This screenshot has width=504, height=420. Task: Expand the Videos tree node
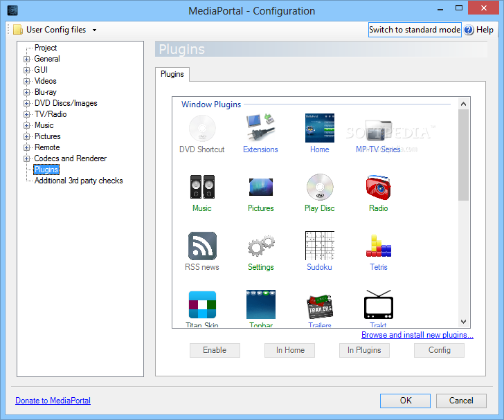[x=27, y=81]
